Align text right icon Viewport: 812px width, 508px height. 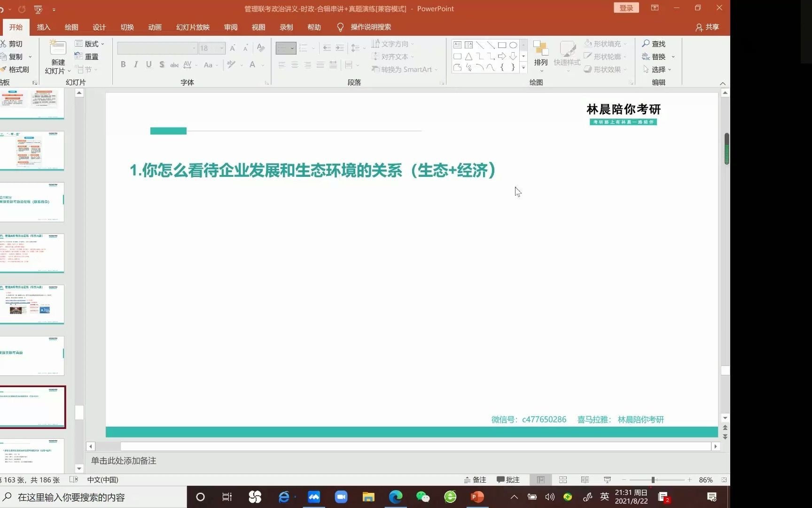coord(307,65)
